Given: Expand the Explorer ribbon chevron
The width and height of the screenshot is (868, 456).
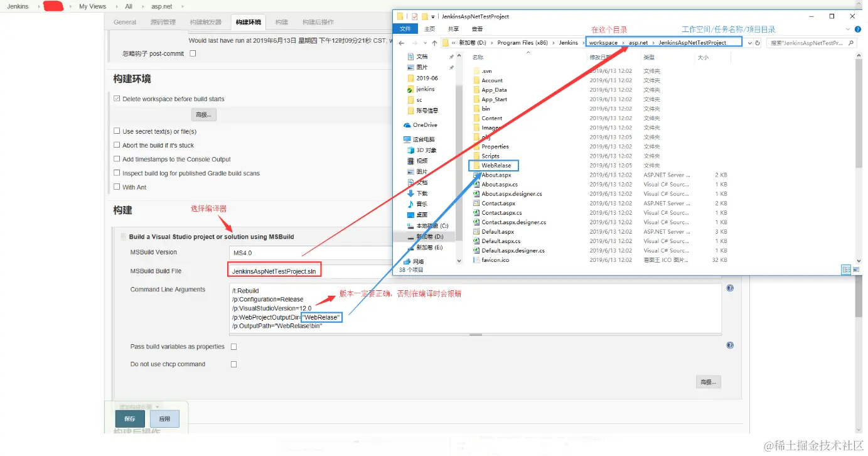Looking at the screenshot, I should pos(849,29).
